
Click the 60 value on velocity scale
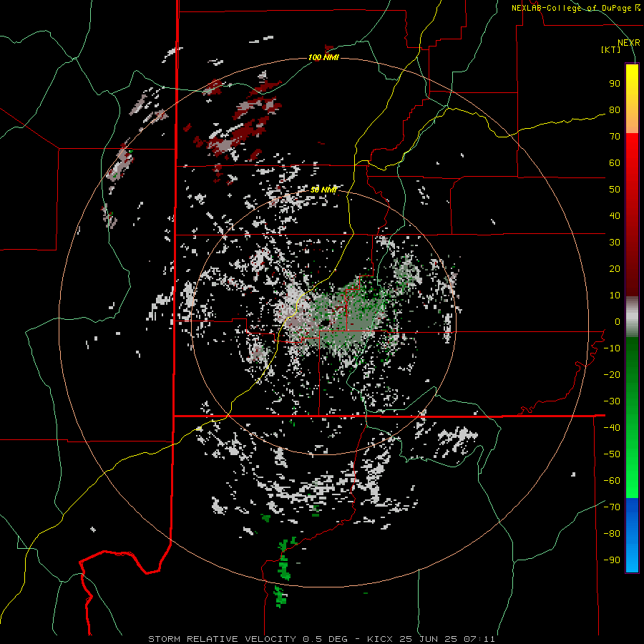pyautogui.click(x=615, y=162)
